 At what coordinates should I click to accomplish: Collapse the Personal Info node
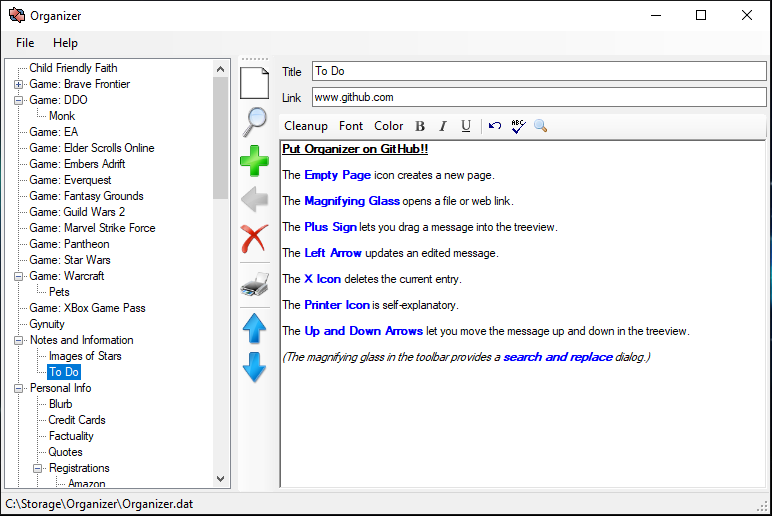(19, 388)
